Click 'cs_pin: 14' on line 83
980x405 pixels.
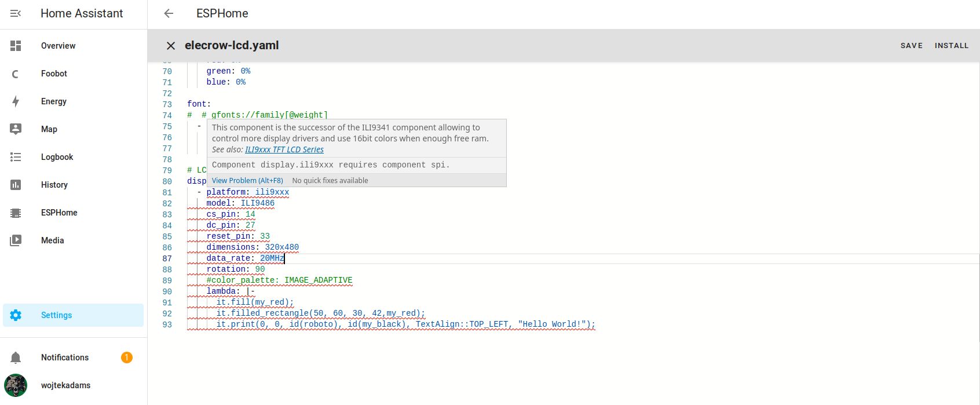pyautogui.click(x=231, y=214)
